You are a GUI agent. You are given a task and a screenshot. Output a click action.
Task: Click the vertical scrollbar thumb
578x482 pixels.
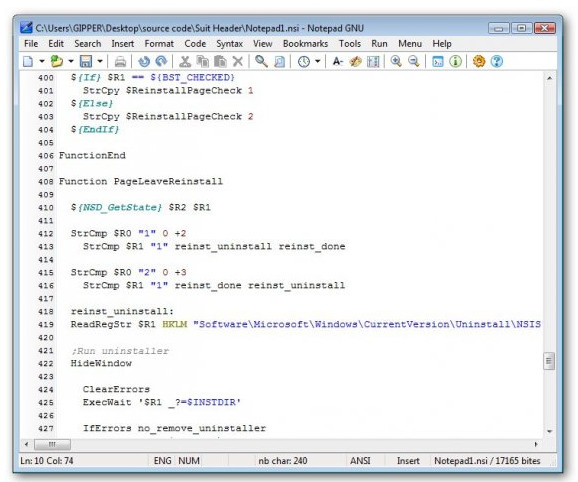point(549,361)
